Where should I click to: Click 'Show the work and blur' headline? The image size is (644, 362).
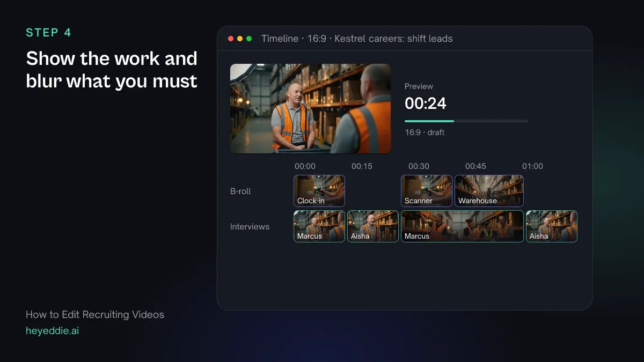coord(112,70)
